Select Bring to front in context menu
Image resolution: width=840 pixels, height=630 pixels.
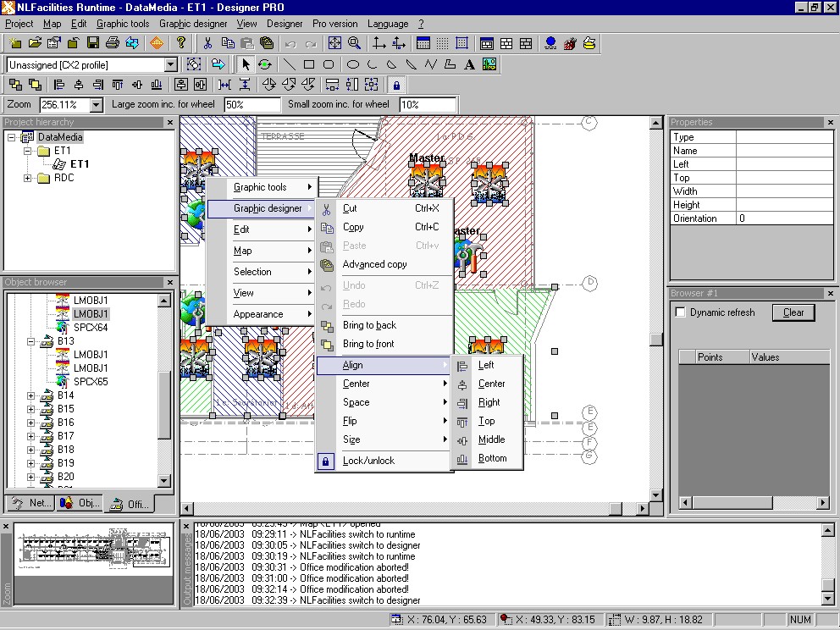368,344
